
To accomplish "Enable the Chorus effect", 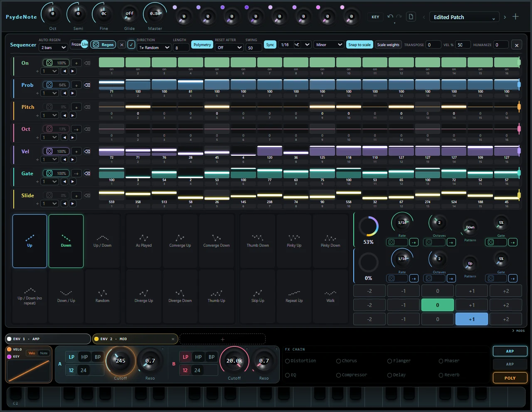I will (x=339, y=361).
